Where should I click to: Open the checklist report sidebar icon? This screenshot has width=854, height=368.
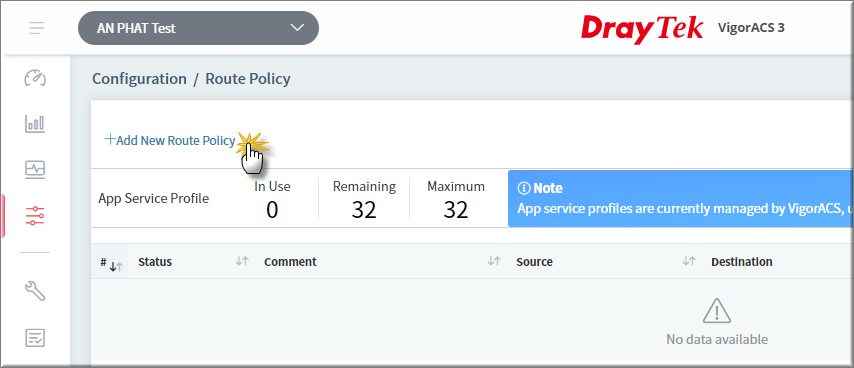click(35, 338)
